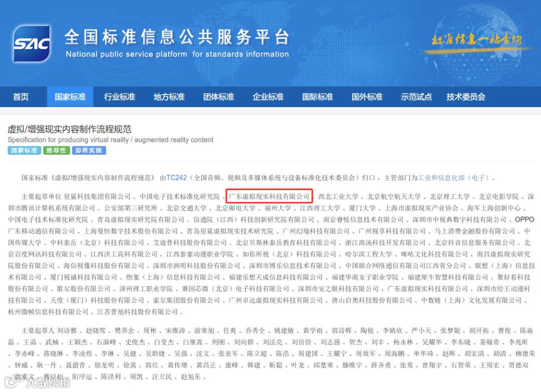Open the 国际标准 tab
Viewport: 541px width, 392px height.
(318, 97)
